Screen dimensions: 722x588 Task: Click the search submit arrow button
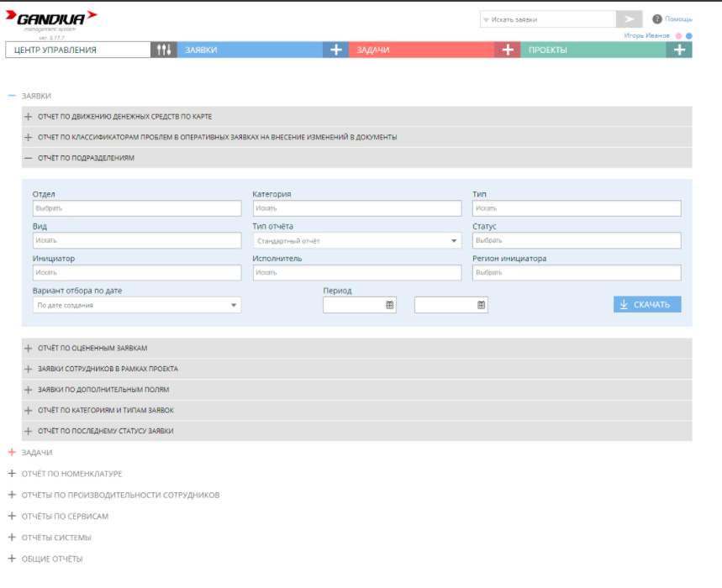click(x=629, y=19)
